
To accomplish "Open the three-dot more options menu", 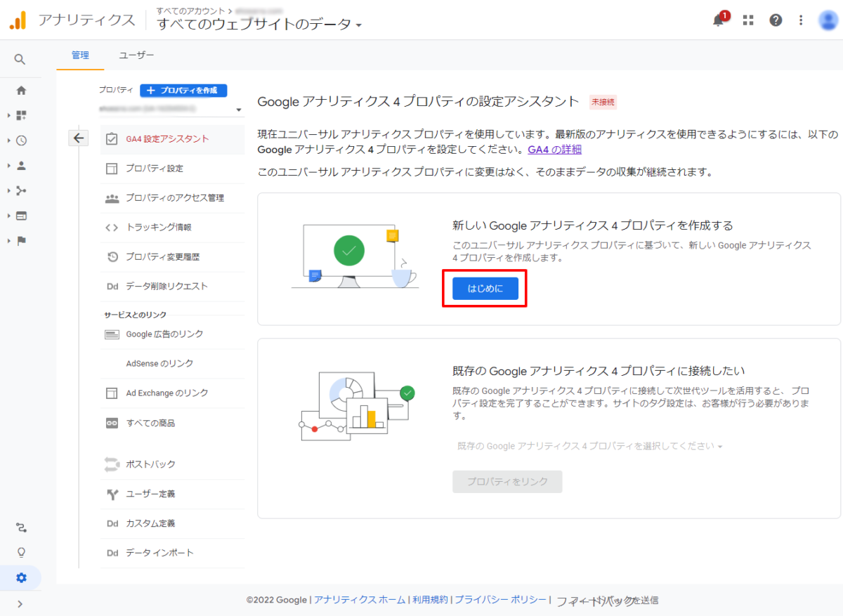I will pos(801,20).
